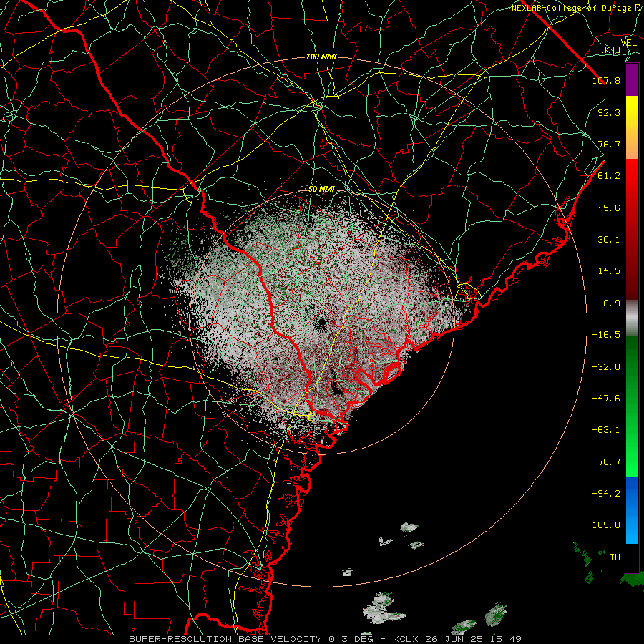Screen dimensions: 644x644
Task: Click the -47.6 velocity scale value
Action: [x=606, y=399]
